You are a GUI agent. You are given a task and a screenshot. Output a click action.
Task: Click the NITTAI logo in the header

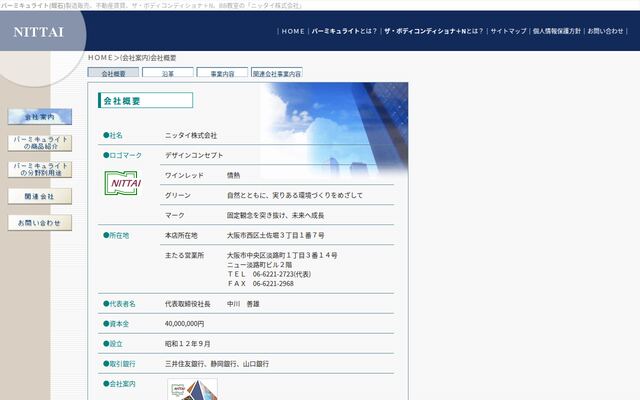click(39, 32)
